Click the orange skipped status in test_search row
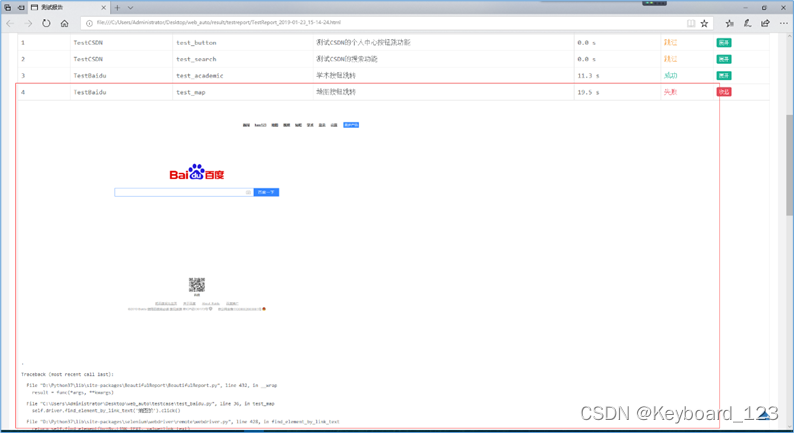Viewport: 794px width, 433px height. (670, 59)
